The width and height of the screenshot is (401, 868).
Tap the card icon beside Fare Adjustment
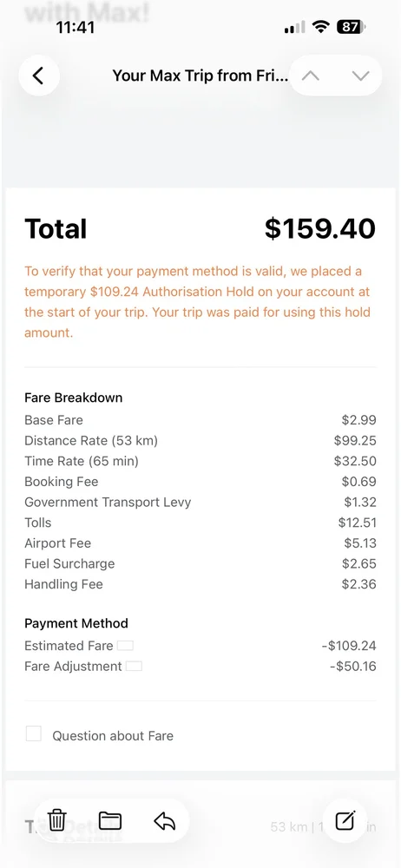tap(134, 666)
